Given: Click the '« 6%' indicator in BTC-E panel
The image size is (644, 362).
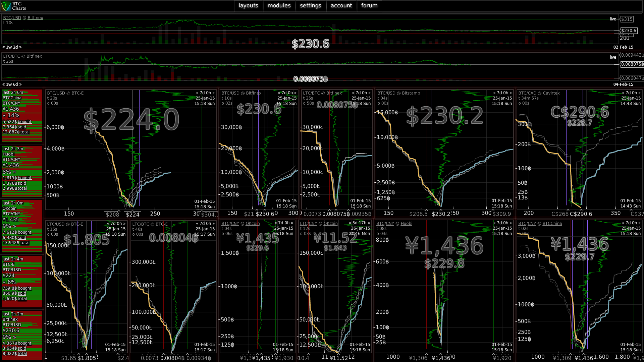Looking at the screenshot, I should 9,282.
